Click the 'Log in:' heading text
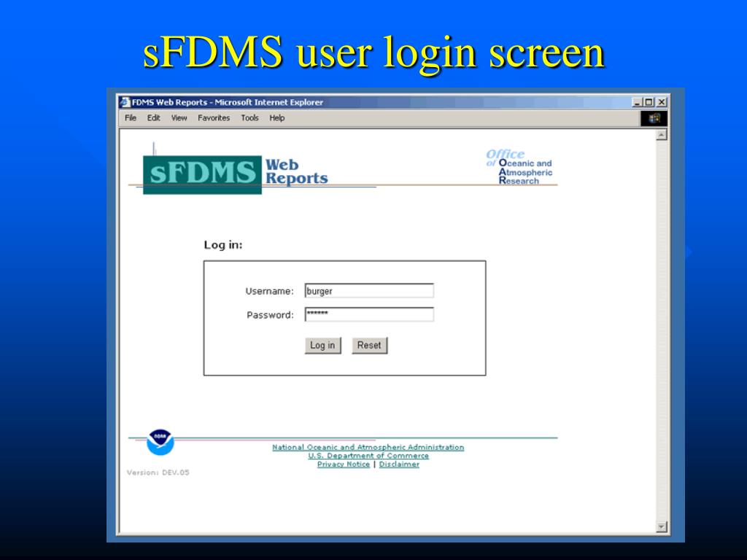The image size is (747, 560). coord(223,245)
